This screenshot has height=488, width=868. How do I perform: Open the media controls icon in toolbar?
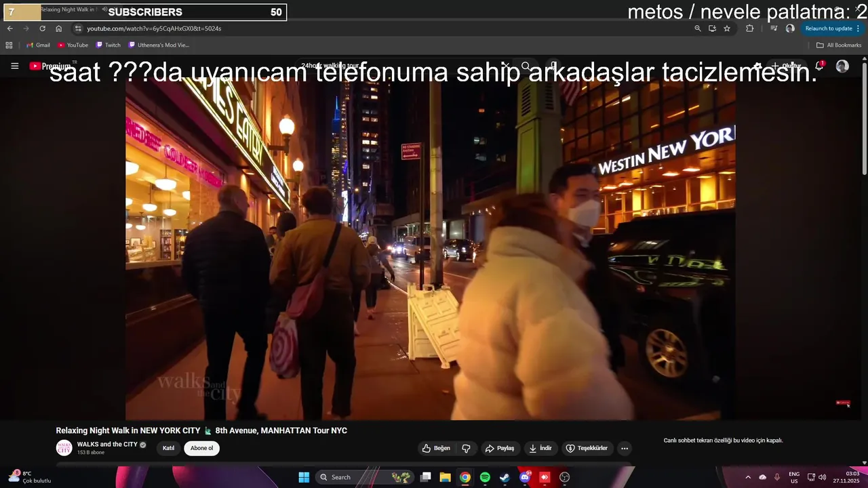(x=774, y=28)
